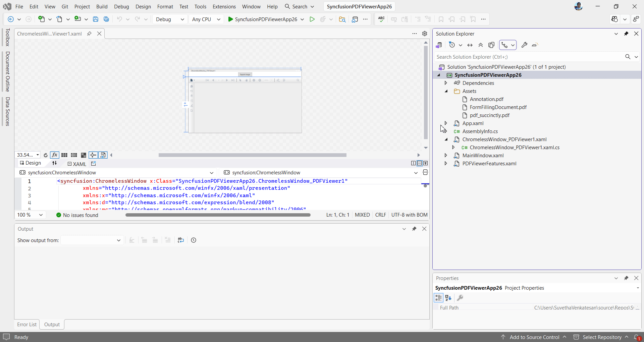Open the zoom level dropdown in designer
Screen dimensions: 644x342
click(38, 155)
